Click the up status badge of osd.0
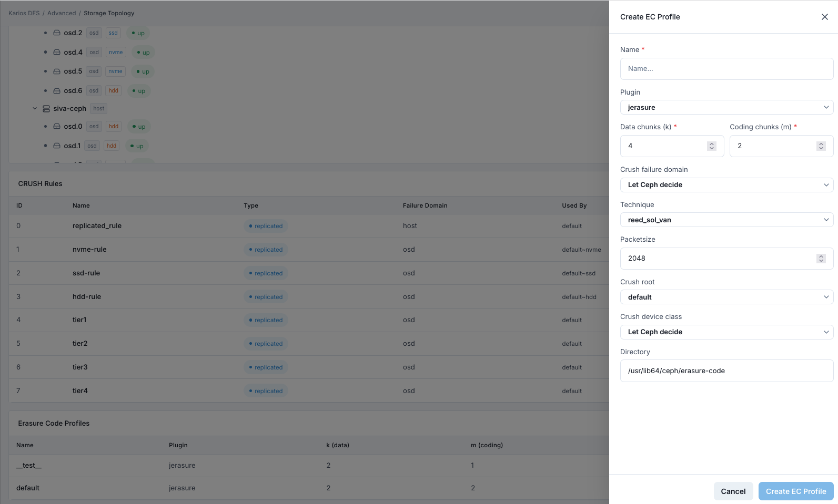The image size is (838, 504). (139, 127)
